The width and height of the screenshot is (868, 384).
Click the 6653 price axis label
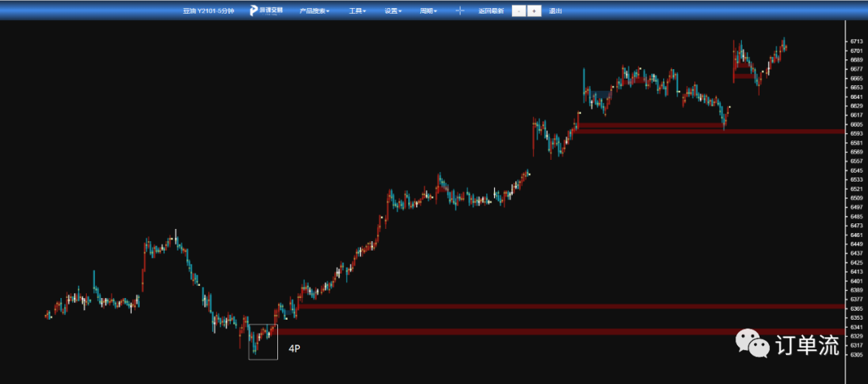(x=856, y=88)
